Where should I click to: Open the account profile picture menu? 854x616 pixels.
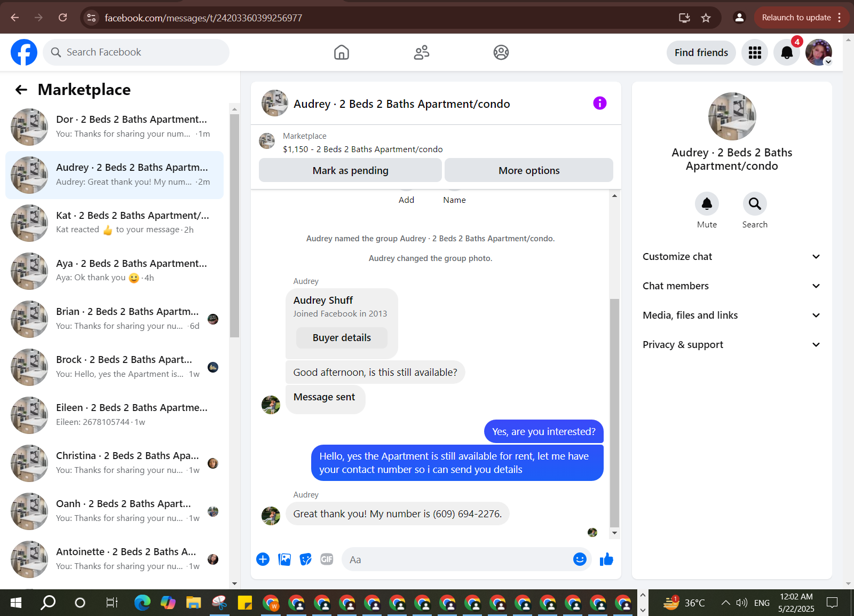click(819, 52)
